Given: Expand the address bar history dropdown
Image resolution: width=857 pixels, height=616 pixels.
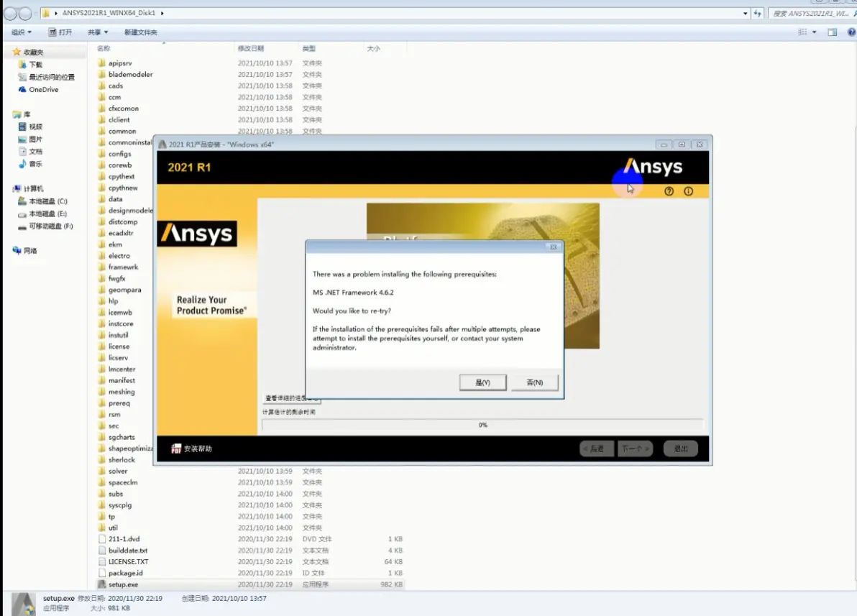Looking at the screenshot, I should [745, 13].
